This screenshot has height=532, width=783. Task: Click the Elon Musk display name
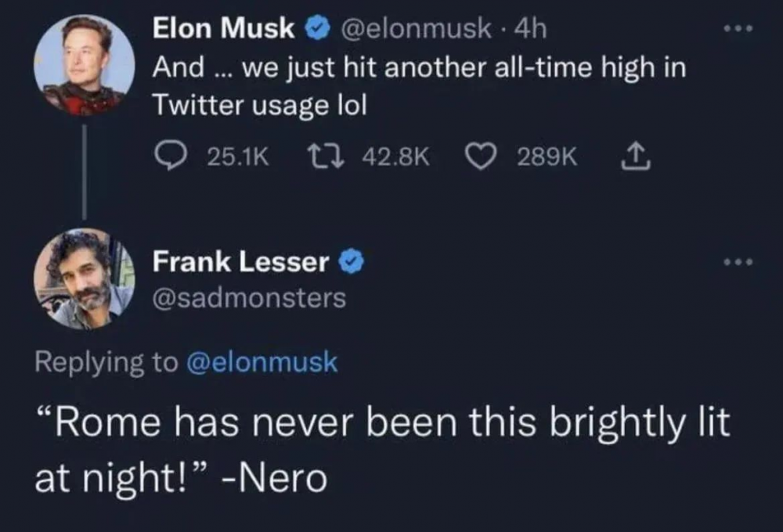[x=225, y=30]
